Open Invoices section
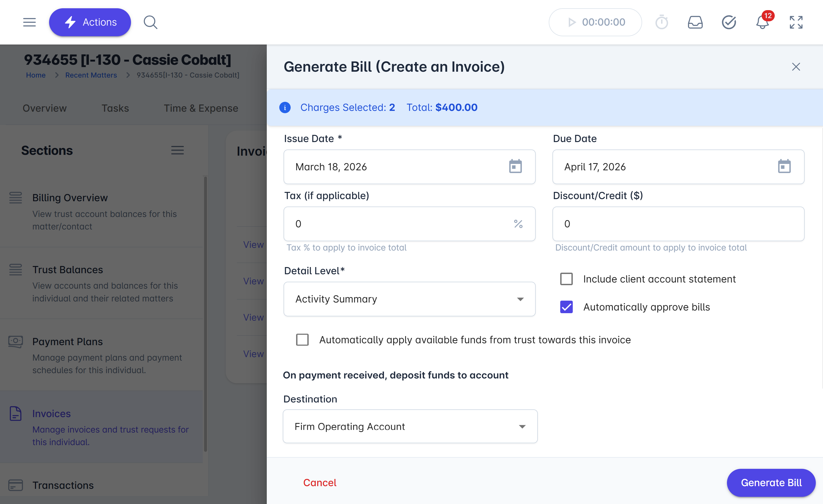 click(x=102, y=427)
